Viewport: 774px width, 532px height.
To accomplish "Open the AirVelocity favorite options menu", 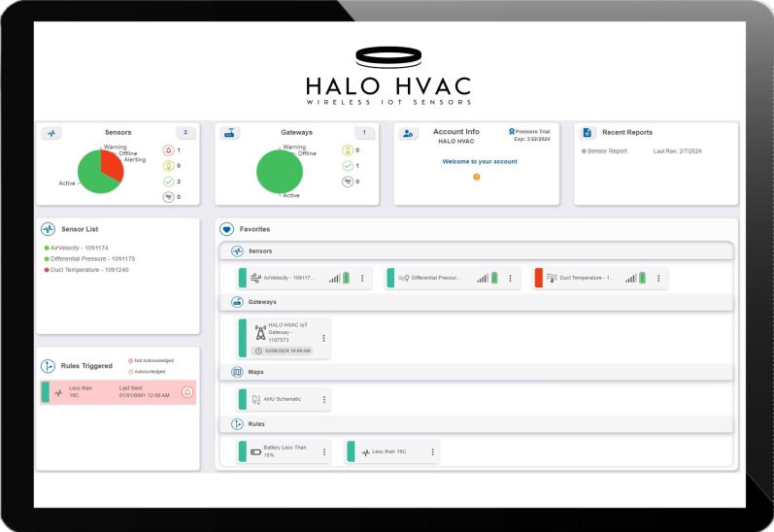I will tap(362, 279).
